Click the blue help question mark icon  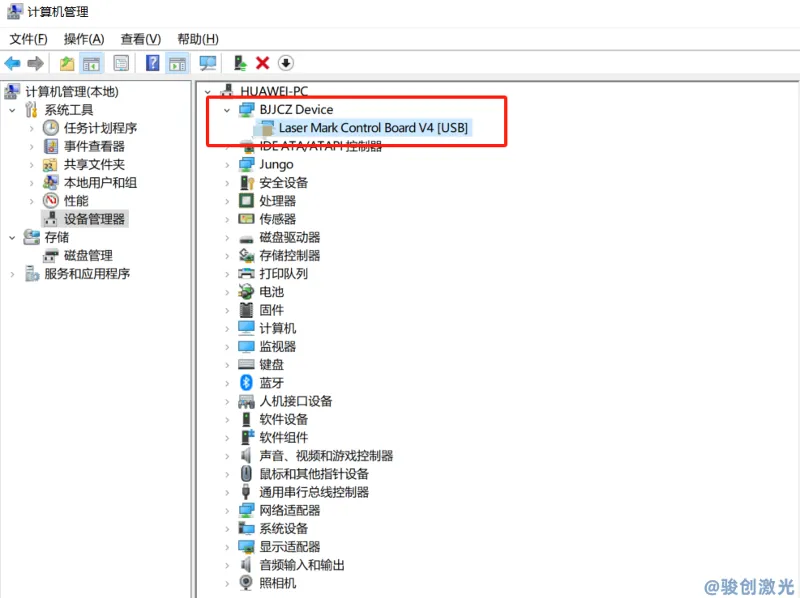(x=153, y=63)
